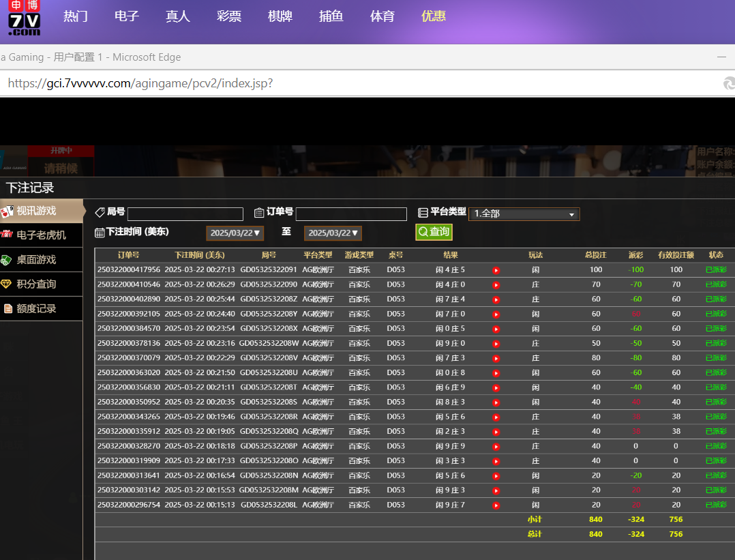Go to the 优惠 promotions menu

point(434,16)
